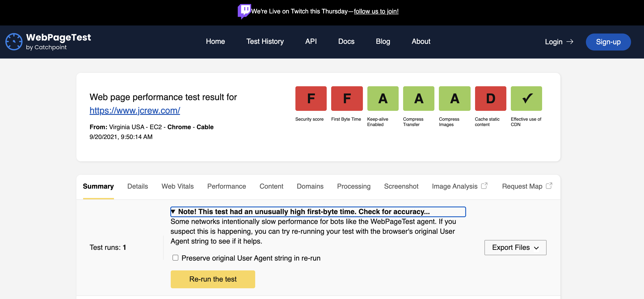The height and width of the screenshot is (299, 644).
Task: Open the jcrew.com tested URL link
Action: 135,110
